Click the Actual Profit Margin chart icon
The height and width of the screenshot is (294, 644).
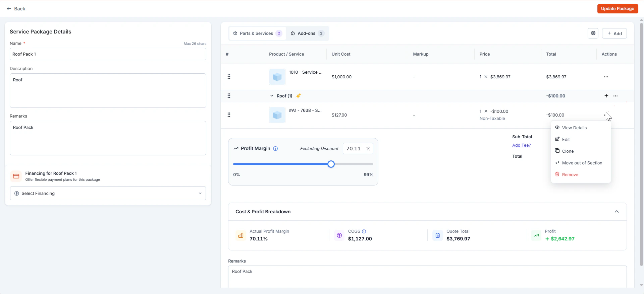tap(240, 235)
